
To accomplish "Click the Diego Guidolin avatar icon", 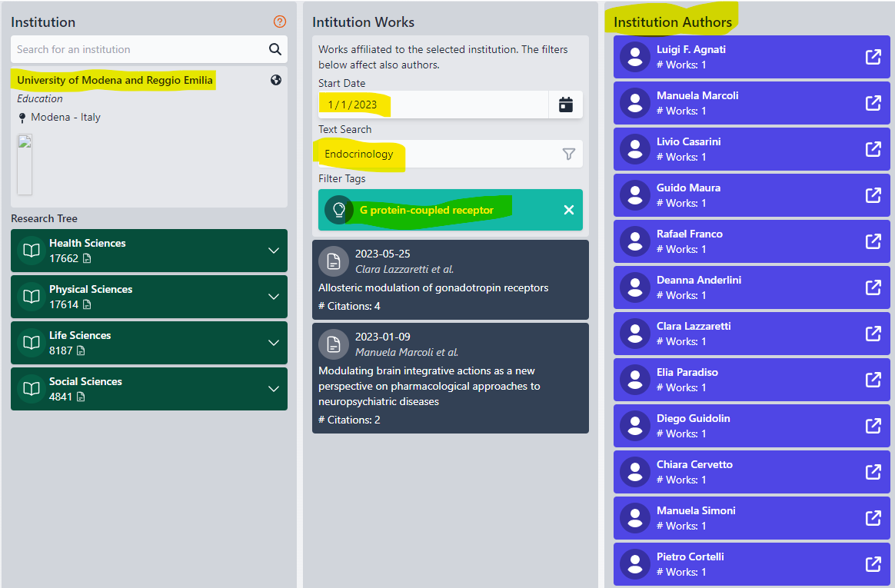I will pyautogui.click(x=634, y=426).
